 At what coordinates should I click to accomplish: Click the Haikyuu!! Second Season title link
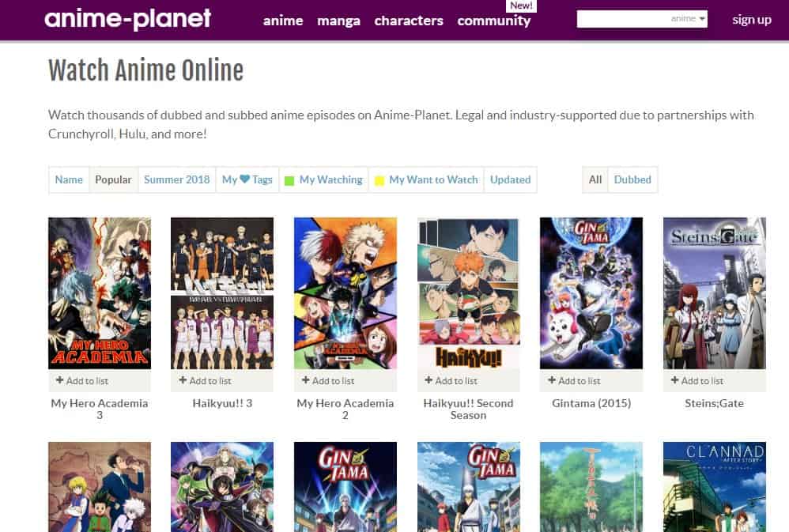[469, 409]
